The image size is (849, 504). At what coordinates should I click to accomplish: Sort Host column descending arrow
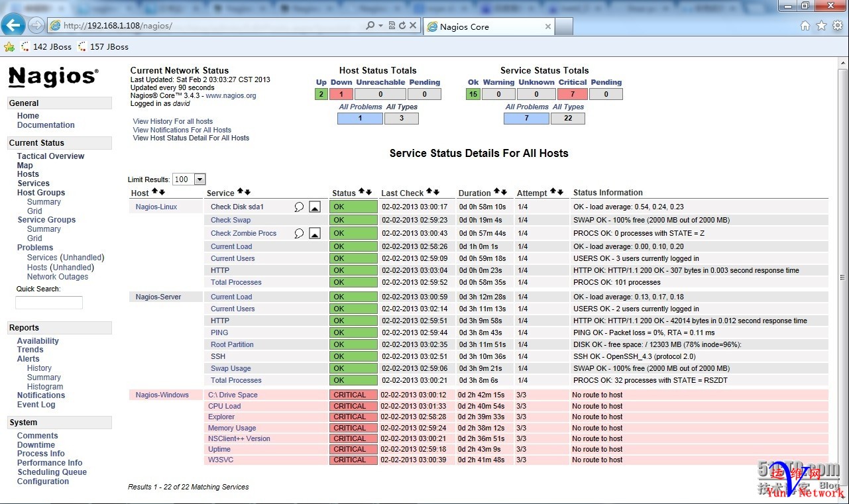coord(162,192)
